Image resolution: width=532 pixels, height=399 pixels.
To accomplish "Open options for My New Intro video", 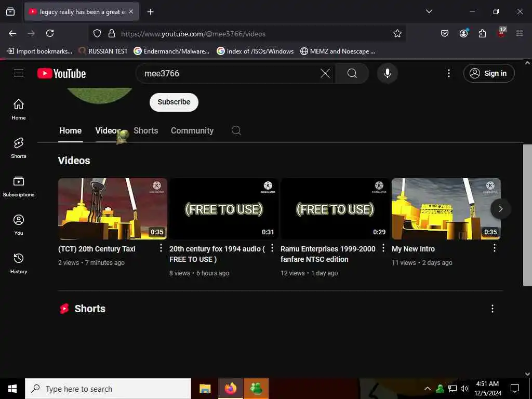I will click(495, 248).
